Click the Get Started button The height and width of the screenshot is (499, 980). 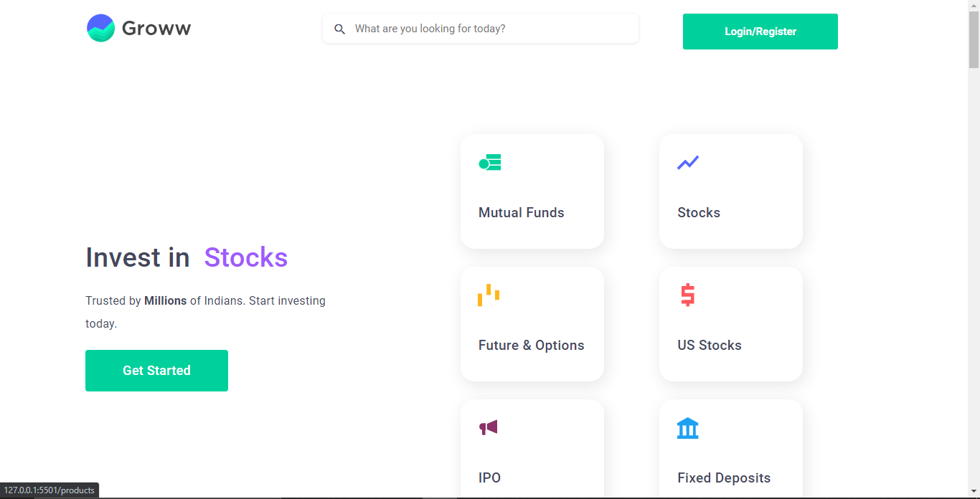(156, 371)
